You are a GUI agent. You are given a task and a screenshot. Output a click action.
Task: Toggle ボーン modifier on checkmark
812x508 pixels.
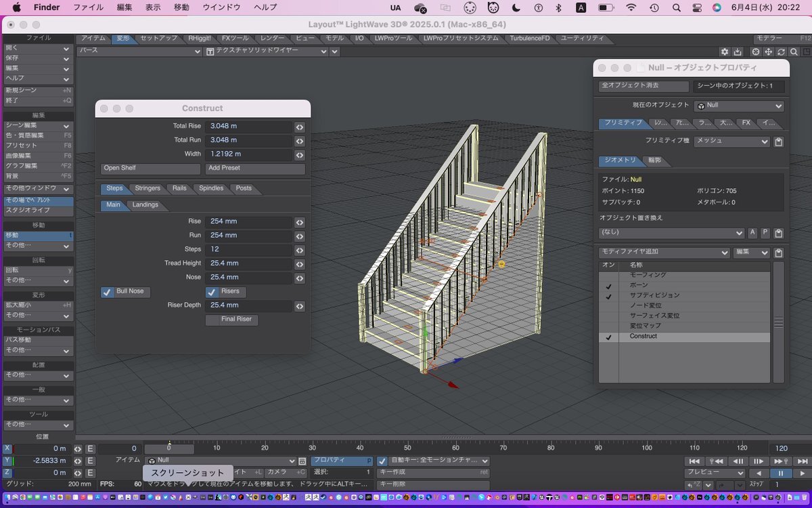coord(608,286)
